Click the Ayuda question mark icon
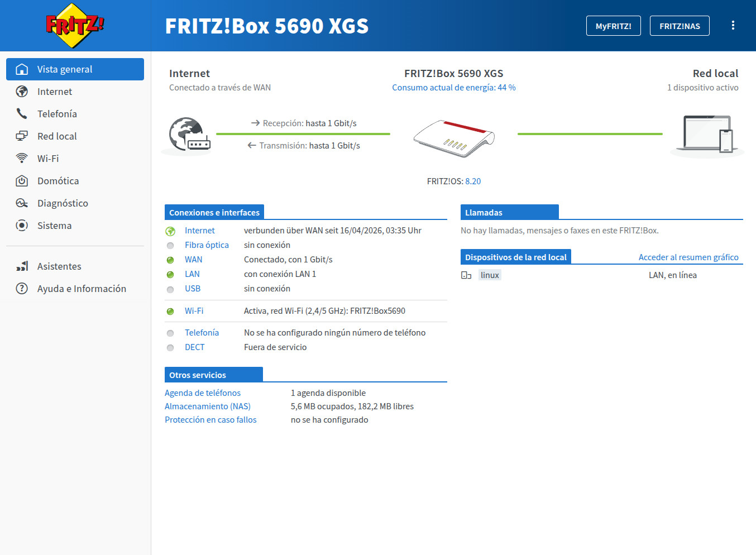This screenshot has height=555, width=756. (22, 289)
